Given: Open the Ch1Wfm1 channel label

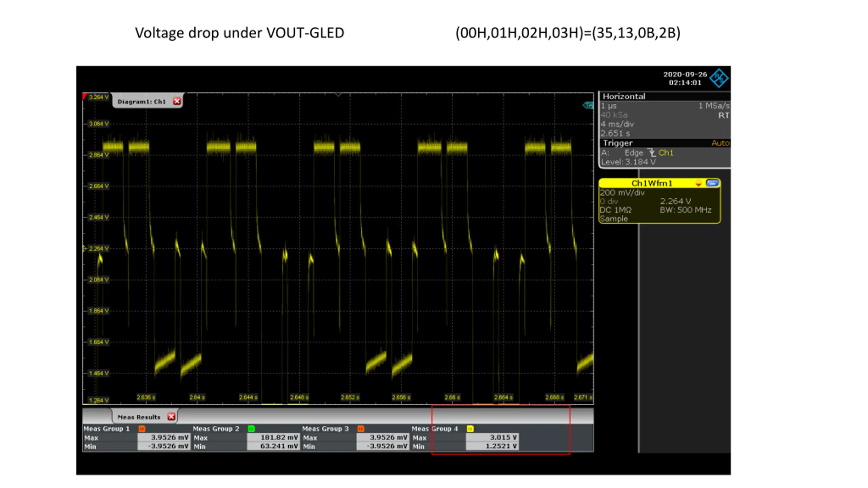Looking at the screenshot, I should 651,183.
